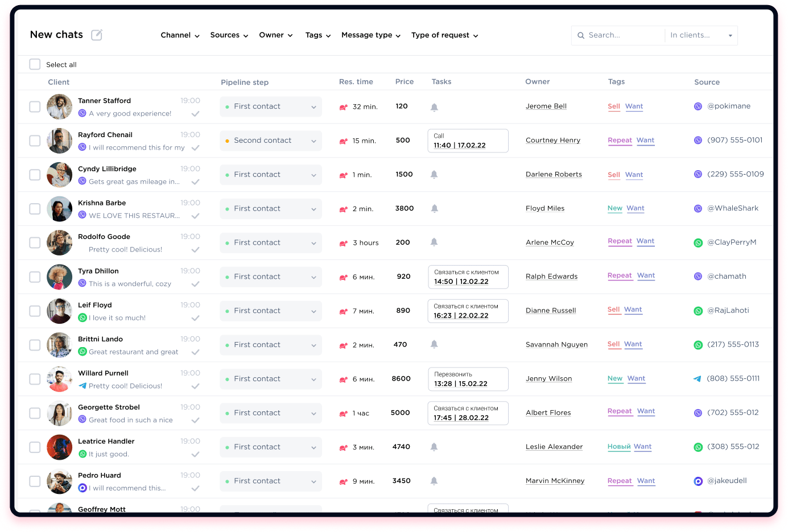Click the task bell in Rodolfo Goode's row
The height and width of the screenshot is (532, 788).
click(x=434, y=242)
